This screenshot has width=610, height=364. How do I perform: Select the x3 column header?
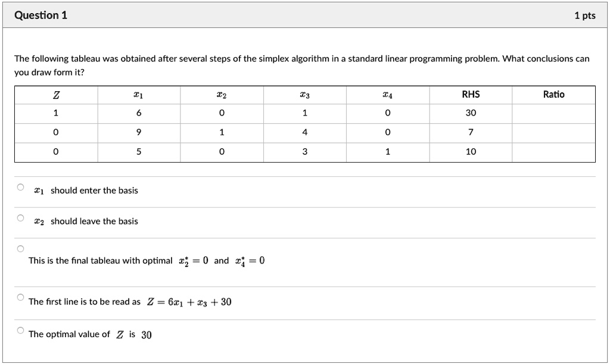coord(304,94)
